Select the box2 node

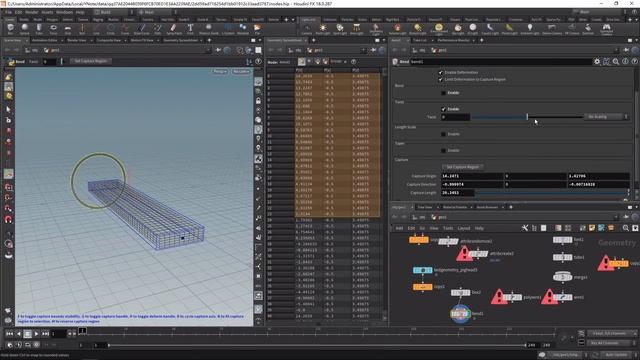pyautogui.click(x=460, y=293)
